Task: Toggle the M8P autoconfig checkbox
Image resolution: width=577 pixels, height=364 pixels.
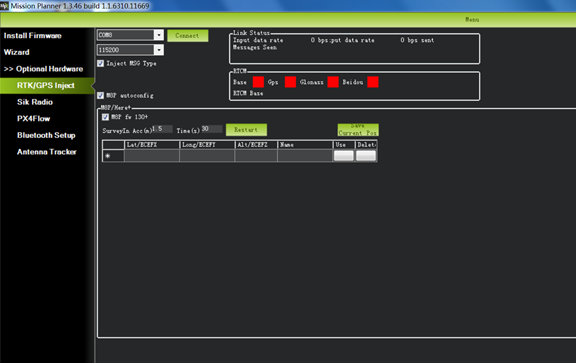Action: click(x=100, y=95)
